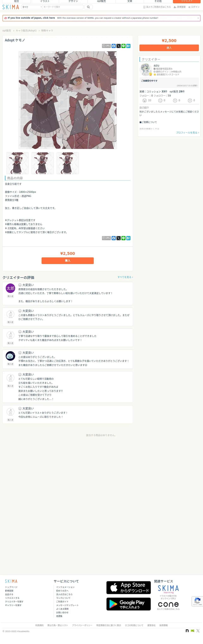Click 新規登録 in header
This screenshot has height=644, width=203.
coord(180,7)
